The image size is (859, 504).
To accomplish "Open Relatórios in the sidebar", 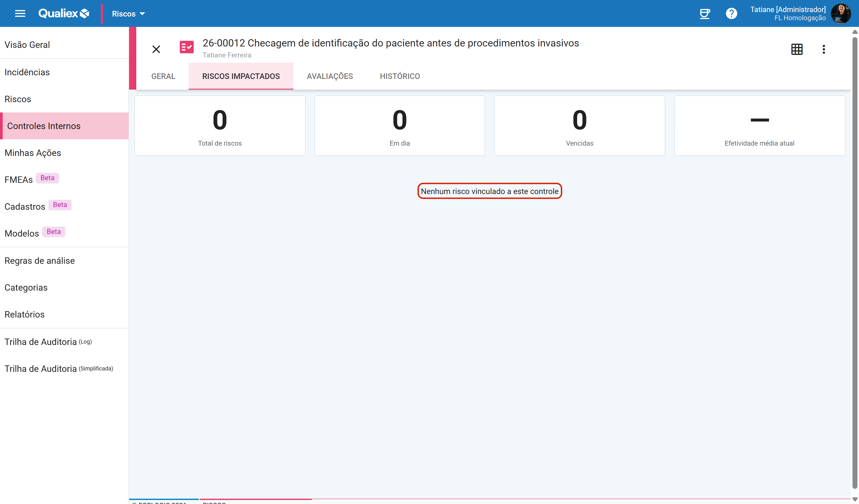I will point(64,314).
